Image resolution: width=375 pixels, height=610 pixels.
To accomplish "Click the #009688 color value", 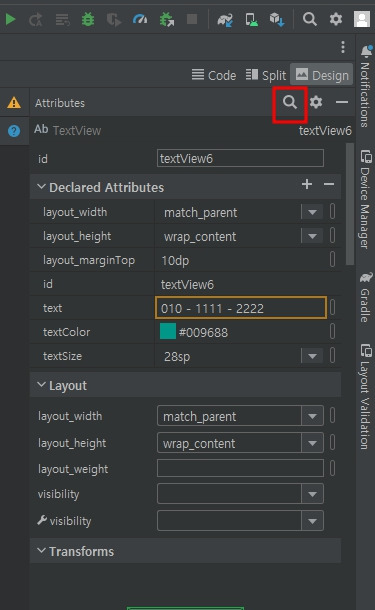I will point(203,333).
